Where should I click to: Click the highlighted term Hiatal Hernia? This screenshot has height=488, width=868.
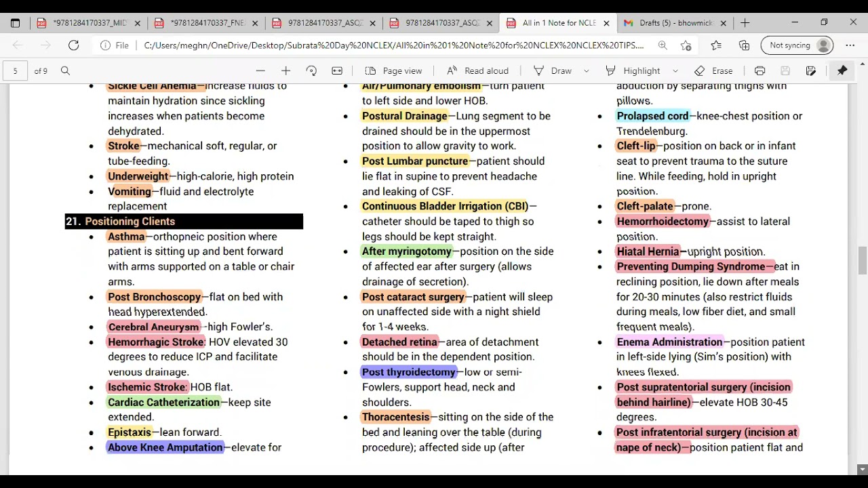pyautogui.click(x=648, y=251)
